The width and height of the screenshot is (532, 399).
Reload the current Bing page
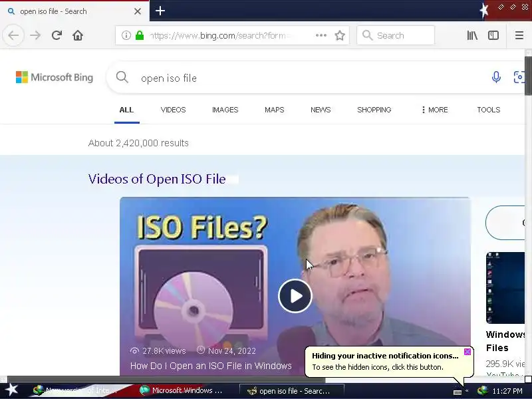[57, 35]
